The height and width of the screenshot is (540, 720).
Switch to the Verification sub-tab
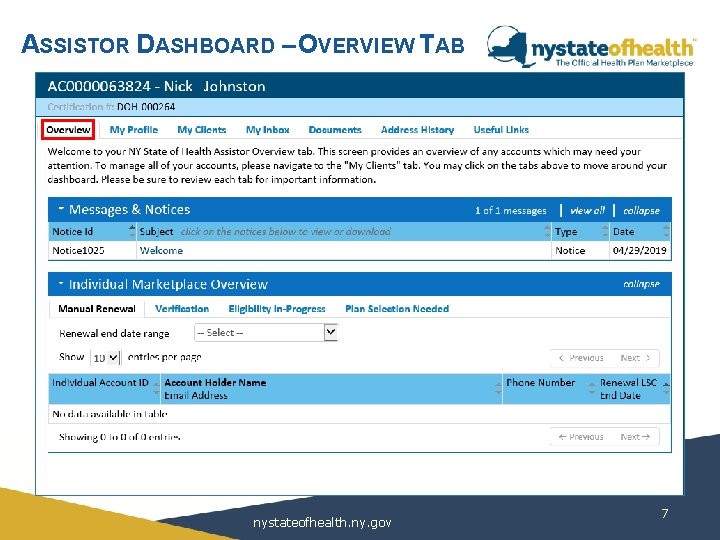pyautogui.click(x=182, y=309)
